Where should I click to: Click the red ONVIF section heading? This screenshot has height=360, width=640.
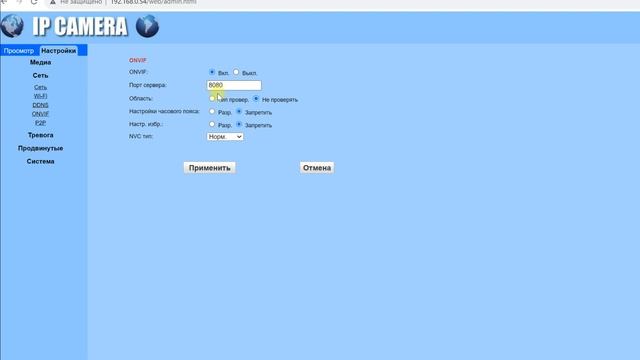138,60
